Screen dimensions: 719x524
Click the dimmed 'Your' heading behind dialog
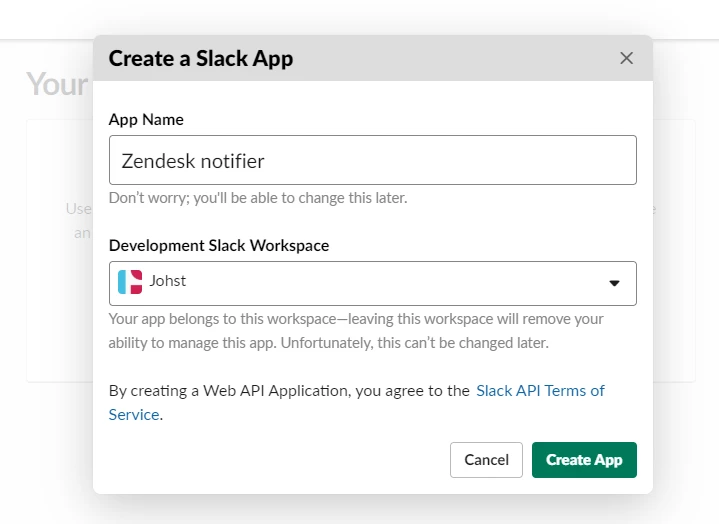coord(57,84)
